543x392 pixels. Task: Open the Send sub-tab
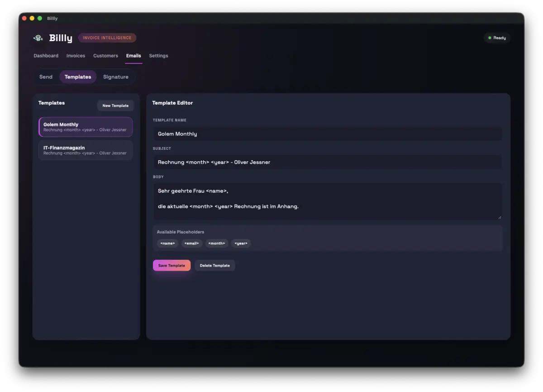click(46, 77)
